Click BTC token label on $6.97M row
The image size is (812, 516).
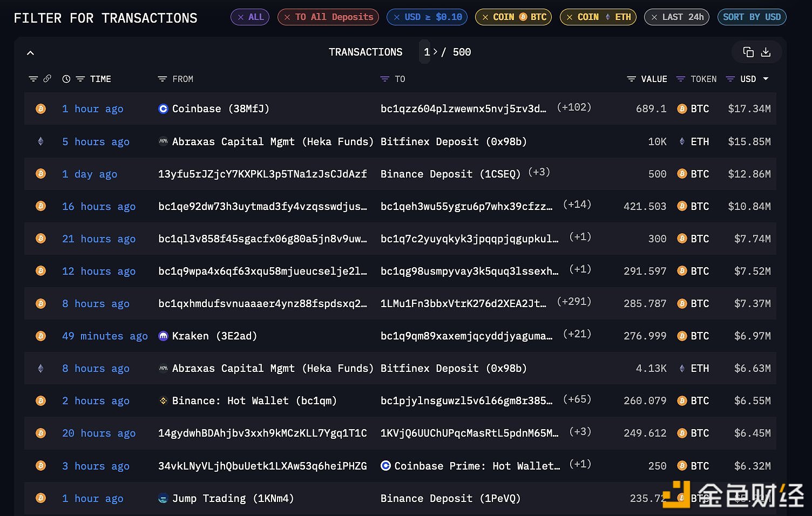700,336
